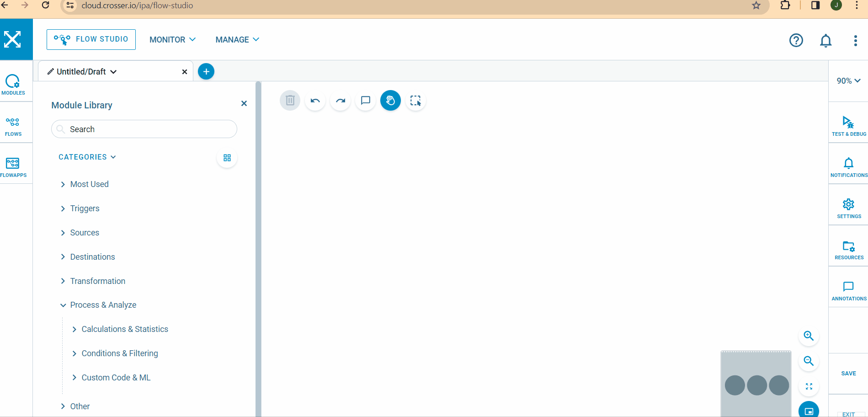868x417 pixels.
Task: Click the undo arrow in canvas toolbar
Action: (x=315, y=101)
